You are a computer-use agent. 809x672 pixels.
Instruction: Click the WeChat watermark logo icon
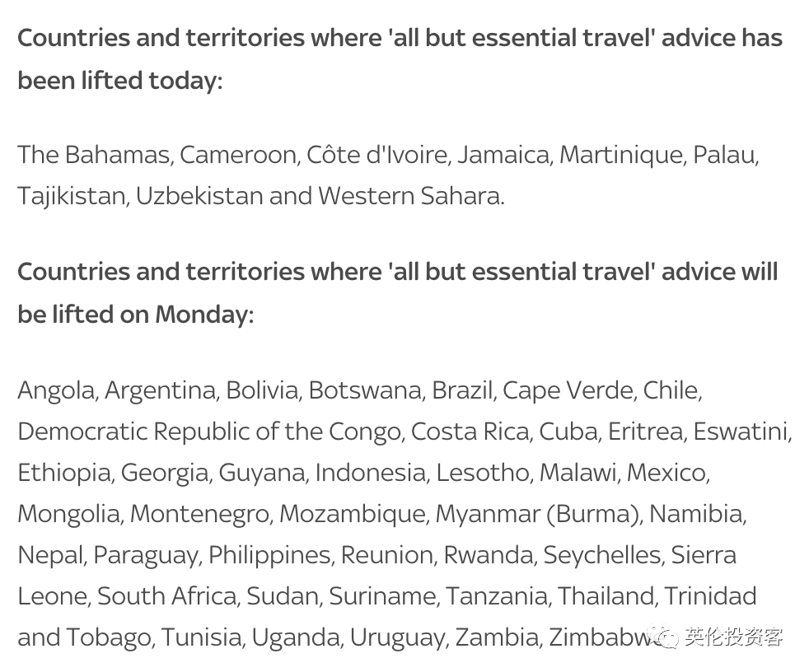(663, 637)
